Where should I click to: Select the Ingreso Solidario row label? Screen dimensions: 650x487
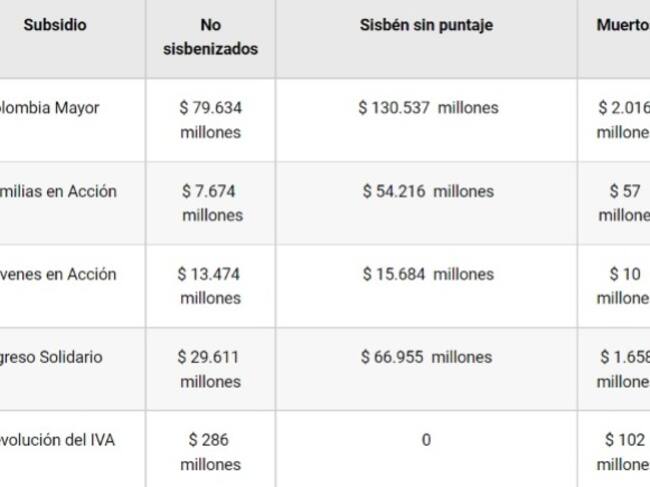click(51, 357)
